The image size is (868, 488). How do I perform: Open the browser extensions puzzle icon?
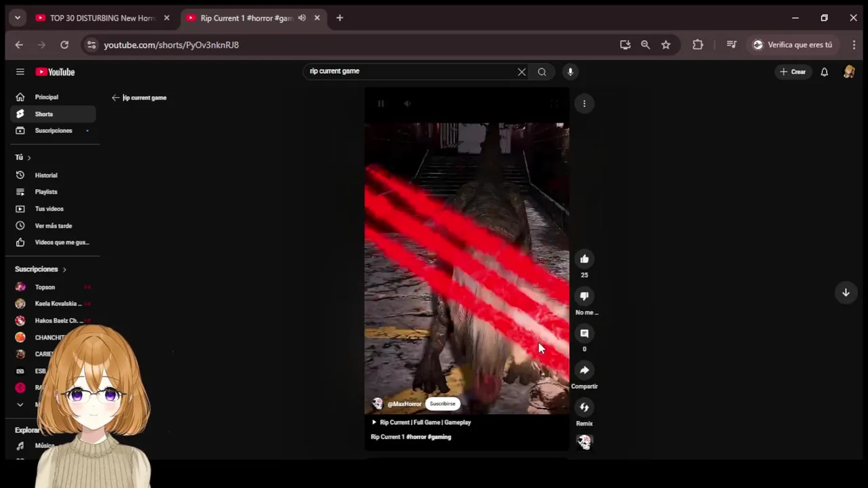698,45
